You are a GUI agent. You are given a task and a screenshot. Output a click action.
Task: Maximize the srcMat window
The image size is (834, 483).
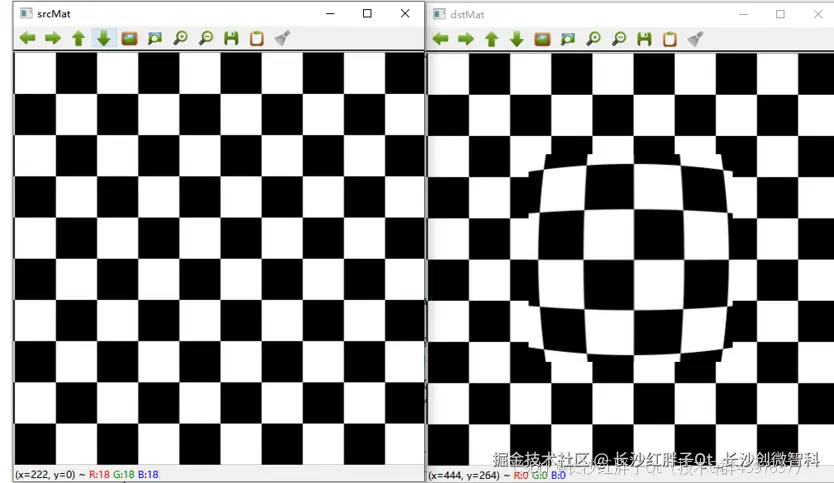[367, 13]
